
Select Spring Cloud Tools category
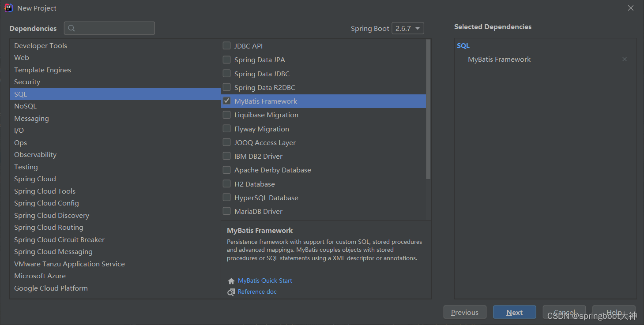[115, 191]
